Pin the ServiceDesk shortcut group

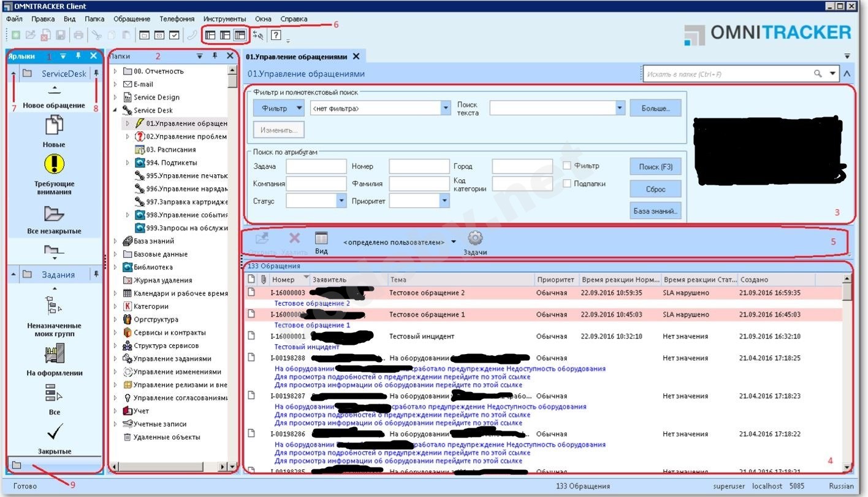click(96, 74)
